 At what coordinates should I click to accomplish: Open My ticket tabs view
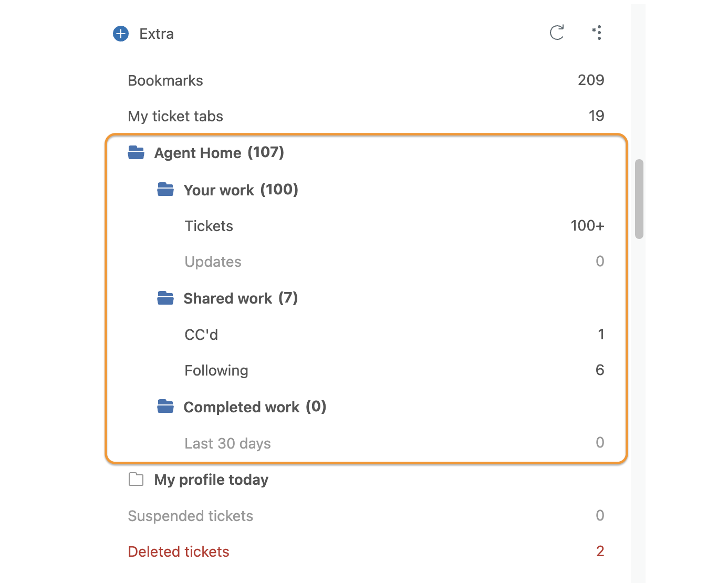(366, 116)
